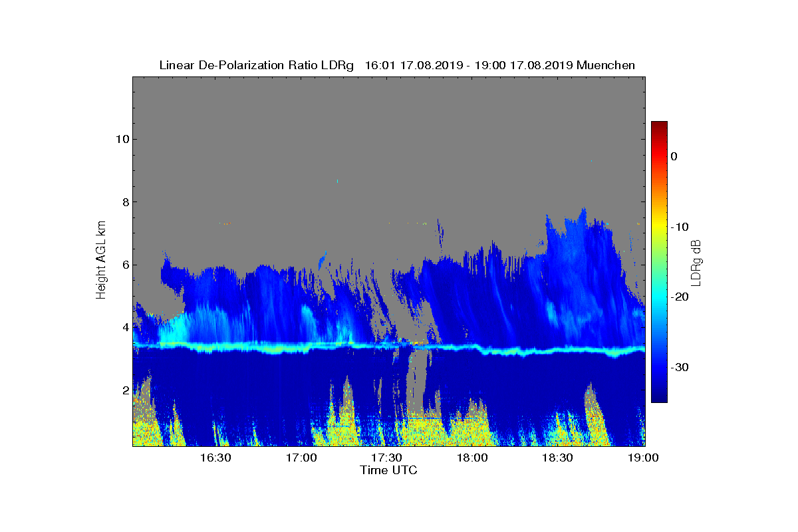Click "Muenchen" in the plot title
798x532 pixels.
pyautogui.click(x=606, y=65)
